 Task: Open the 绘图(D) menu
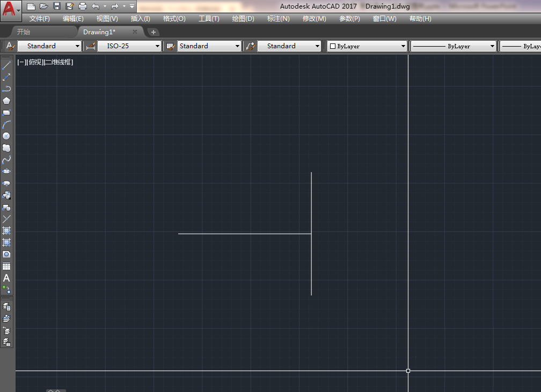click(243, 19)
